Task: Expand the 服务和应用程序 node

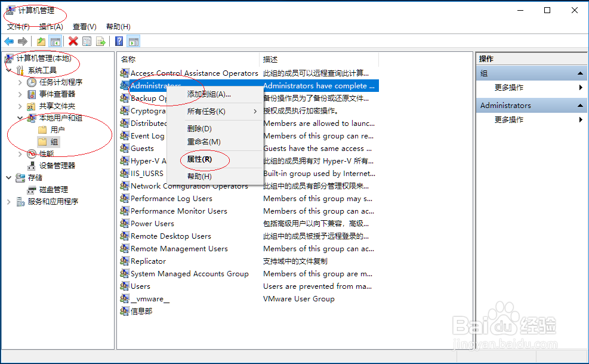Action: (x=8, y=201)
